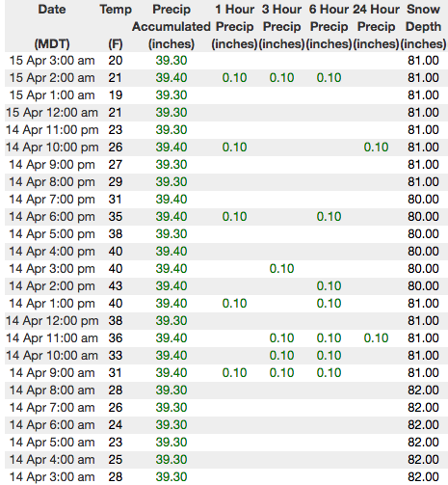Screen dimensions: 448x485
Task: Click 1 Hour precip 0.10 at 14 Apr 10:00 pm
Action: click(x=234, y=148)
